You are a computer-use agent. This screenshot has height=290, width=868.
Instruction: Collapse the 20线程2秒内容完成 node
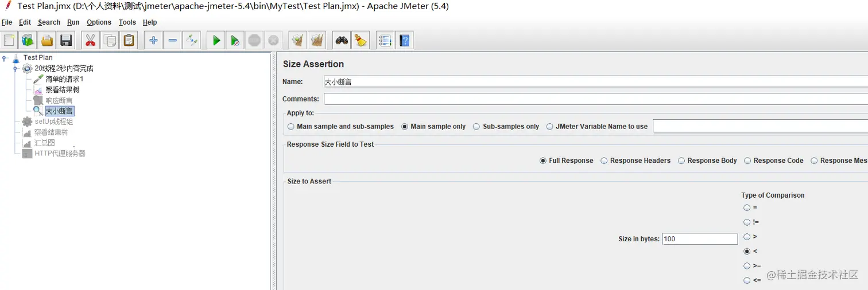(x=15, y=68)
